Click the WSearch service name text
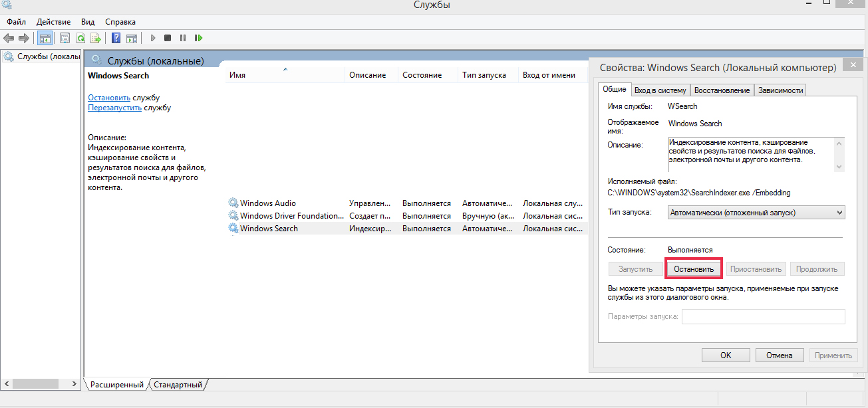This screenshot has width=868, height=408. tap(682, 106)
